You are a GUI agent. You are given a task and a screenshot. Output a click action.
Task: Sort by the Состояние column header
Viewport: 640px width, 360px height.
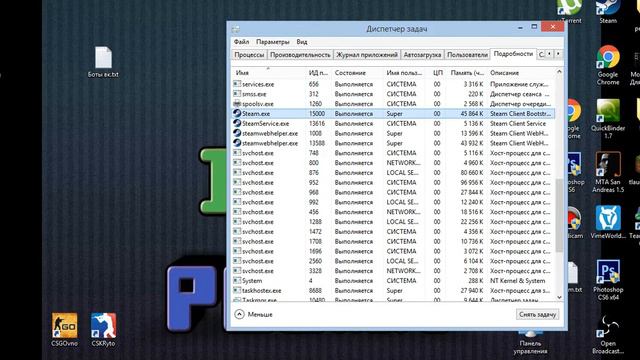click(357, 73)
